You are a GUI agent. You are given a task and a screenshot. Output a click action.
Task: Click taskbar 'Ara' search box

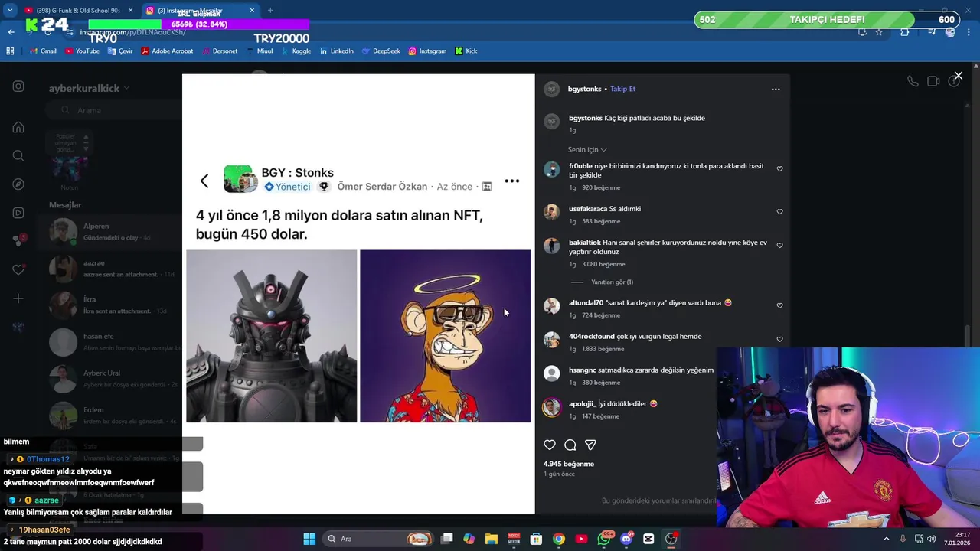tap(377, 539)
